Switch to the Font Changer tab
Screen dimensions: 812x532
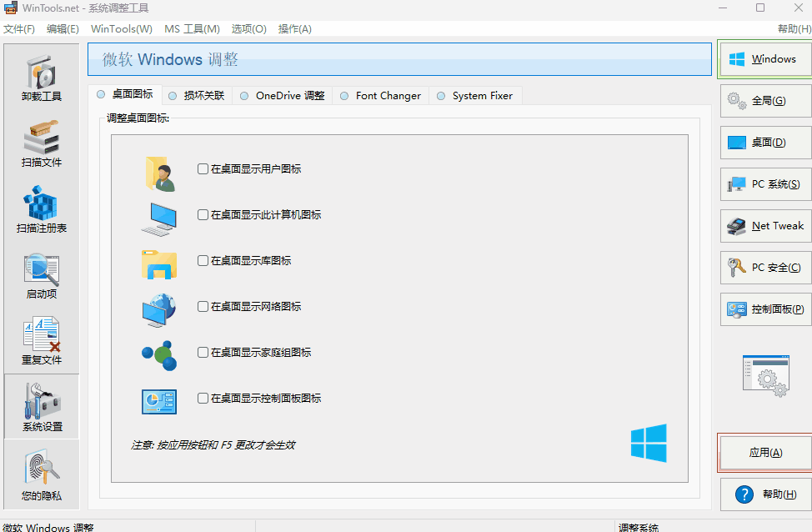point(381,96)
